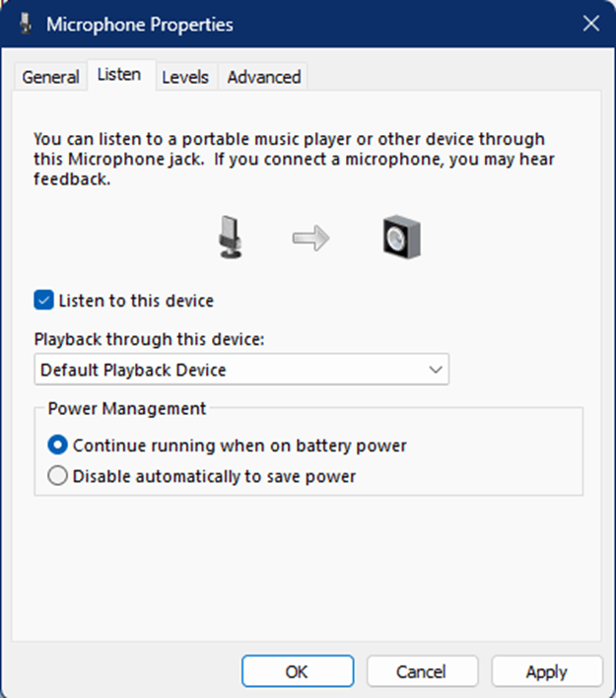616x698 pixels.
Task: Click the Cancel button
Action: 421,671
